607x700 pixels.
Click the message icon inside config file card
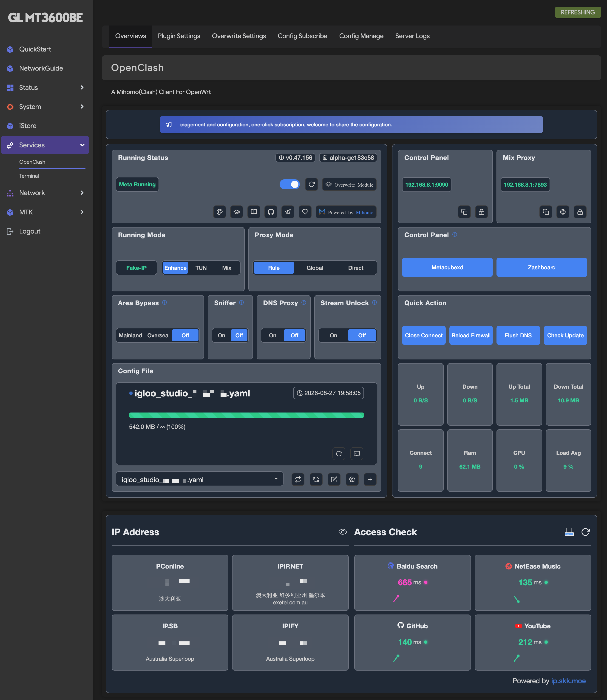tap(357, 453)
